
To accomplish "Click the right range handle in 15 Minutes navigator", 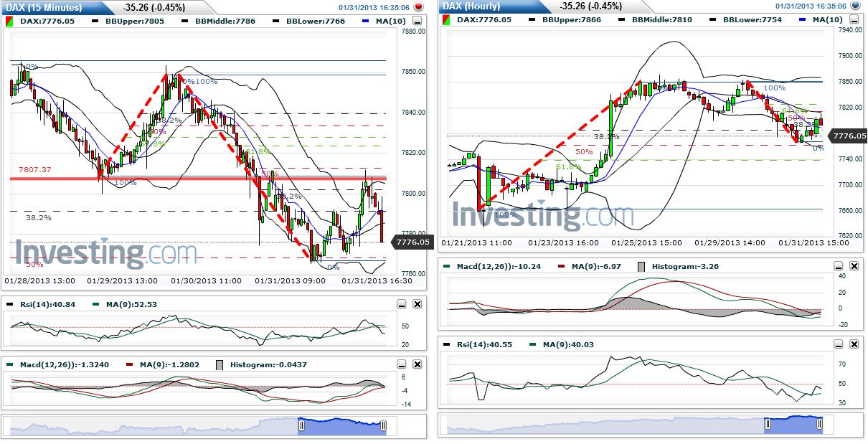I will click(384, 425).
